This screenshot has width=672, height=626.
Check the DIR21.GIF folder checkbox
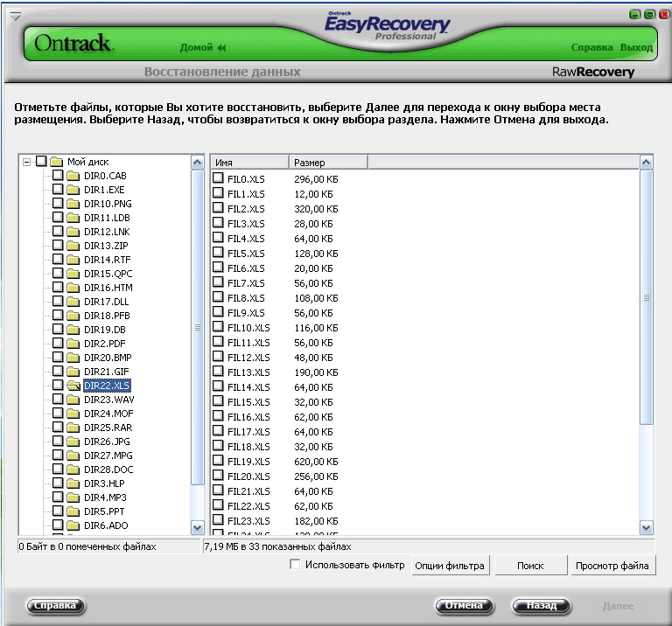click(x=58, y=372)
